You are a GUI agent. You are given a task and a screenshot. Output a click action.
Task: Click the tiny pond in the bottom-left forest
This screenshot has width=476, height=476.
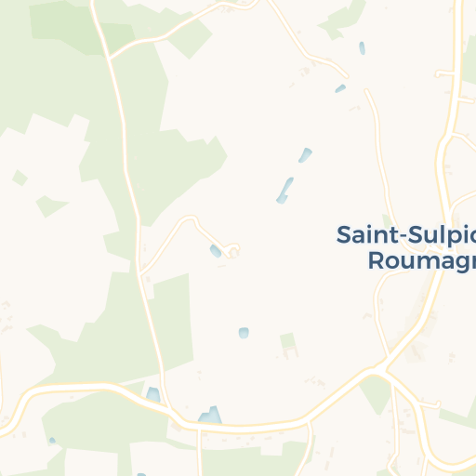(x=52, y=440)
